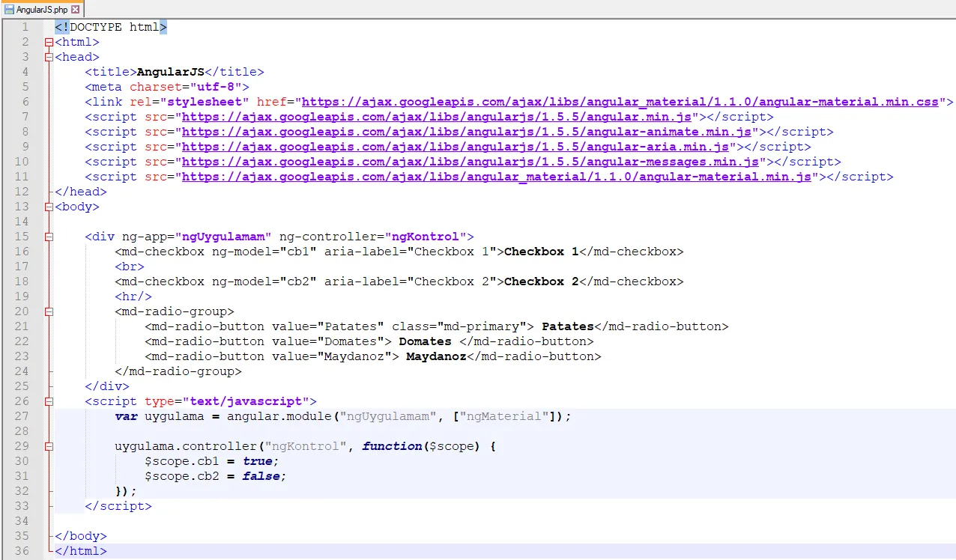956x560 pixels.
Task: Open the angular-aria.min.js URL
Action: point(456,147)
